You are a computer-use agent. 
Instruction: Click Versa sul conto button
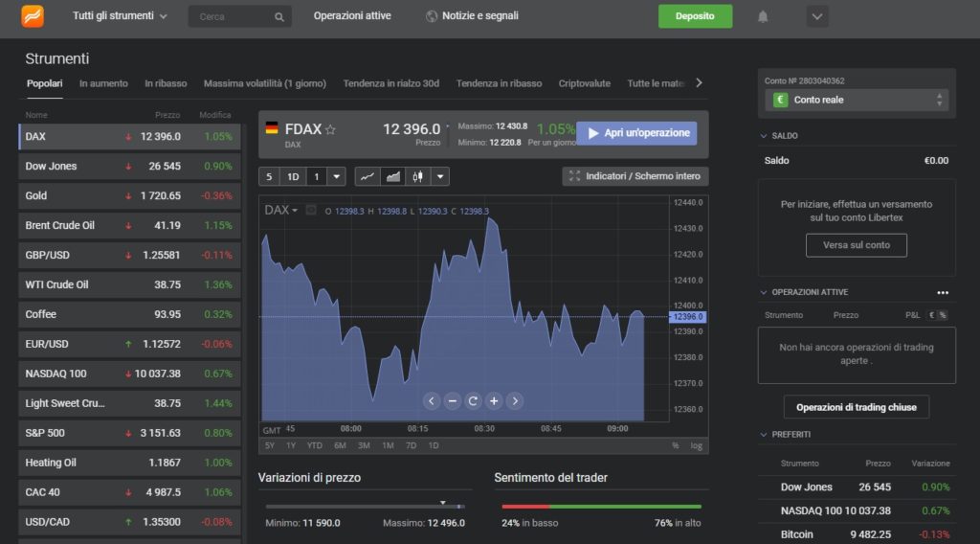pos(857,245)
